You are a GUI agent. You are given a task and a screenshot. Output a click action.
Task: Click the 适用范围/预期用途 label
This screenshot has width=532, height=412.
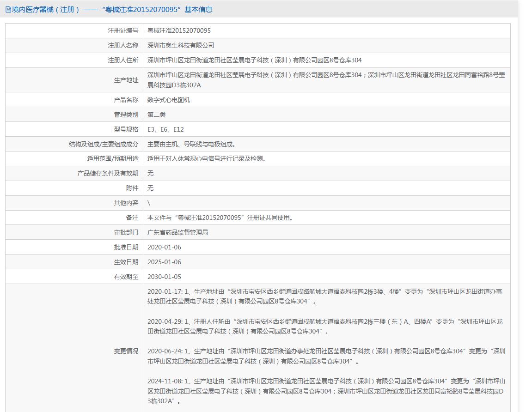113,159
